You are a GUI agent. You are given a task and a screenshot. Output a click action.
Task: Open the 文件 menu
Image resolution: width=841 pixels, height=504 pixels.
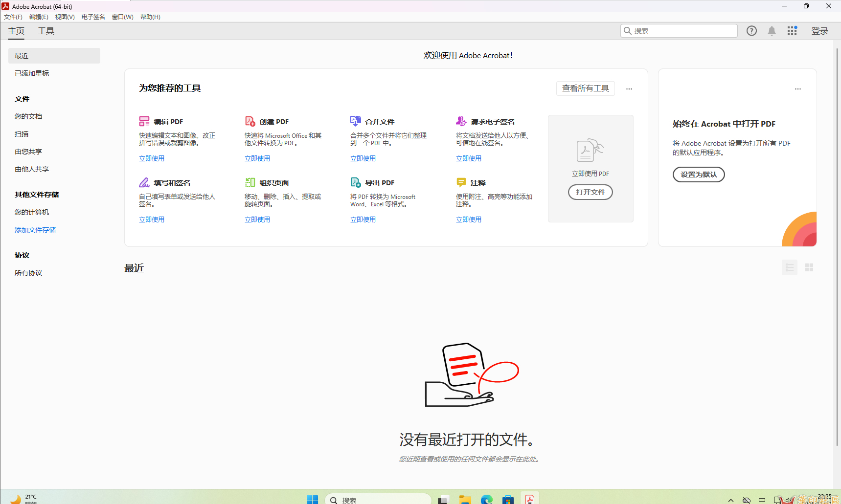13,17
